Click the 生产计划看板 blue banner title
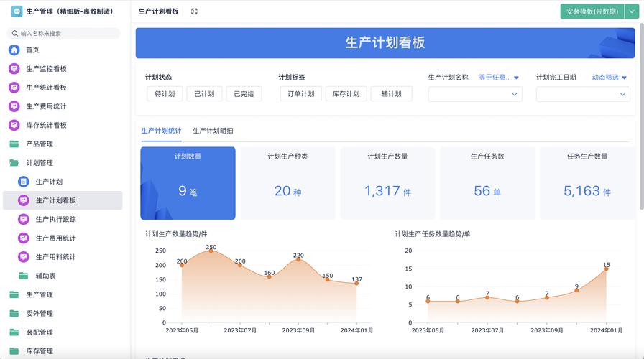This screenshot has height=359, width=644. 385,42
